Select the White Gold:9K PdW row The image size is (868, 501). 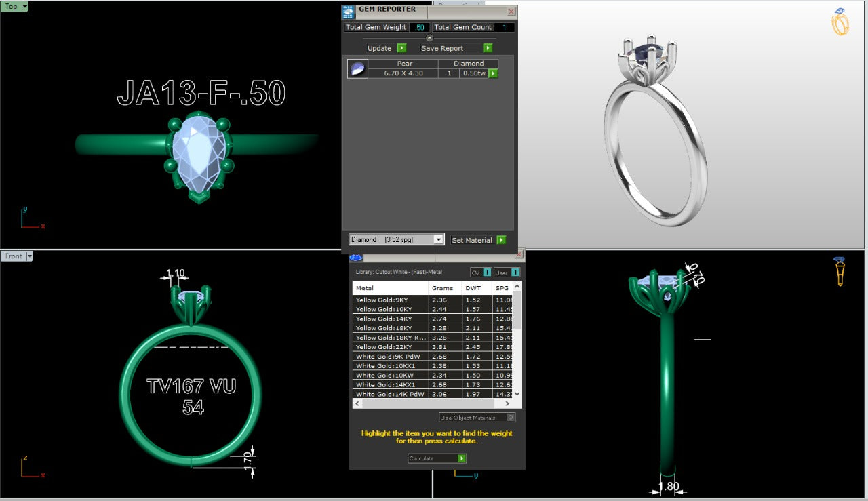click(x=433, y=357)
